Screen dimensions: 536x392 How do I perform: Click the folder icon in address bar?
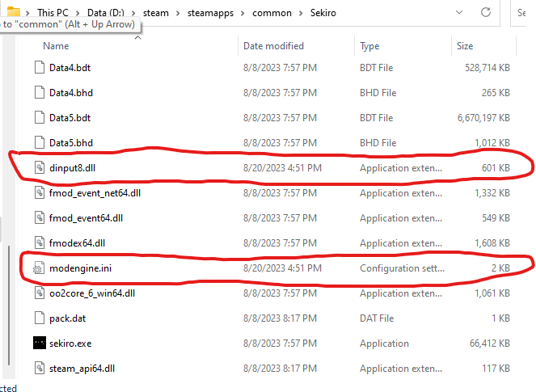click(x=13, y=11)
